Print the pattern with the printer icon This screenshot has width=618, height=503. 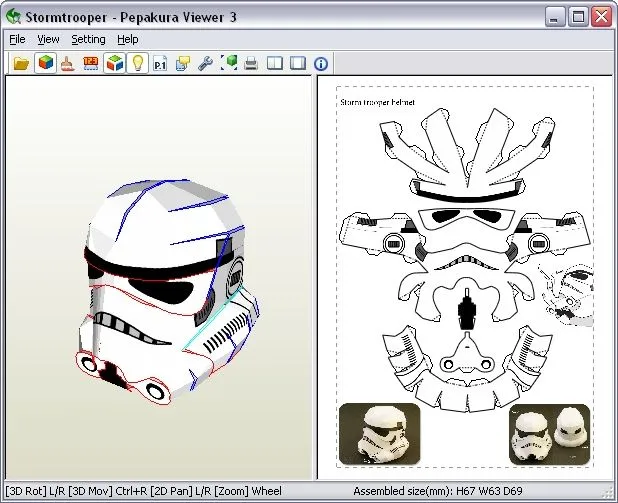click(251, 63)
